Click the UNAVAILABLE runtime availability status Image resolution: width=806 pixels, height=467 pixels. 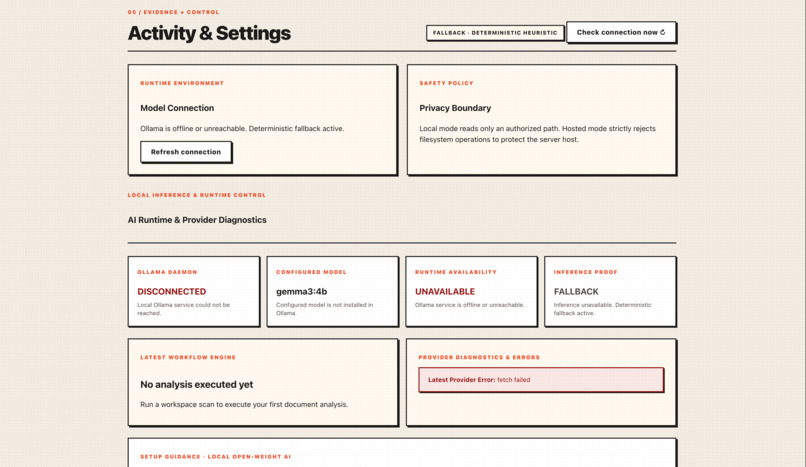coord(445,291)
